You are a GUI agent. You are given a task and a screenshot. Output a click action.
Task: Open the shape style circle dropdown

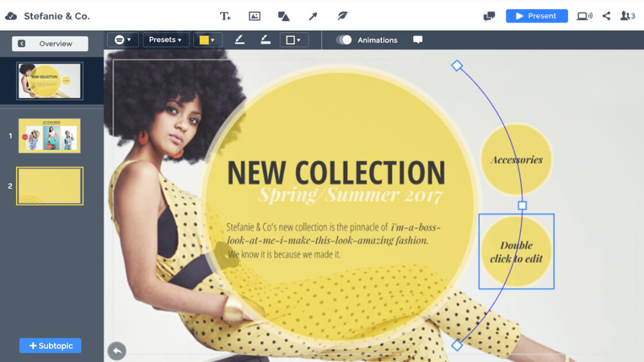(x=123, y=40)
